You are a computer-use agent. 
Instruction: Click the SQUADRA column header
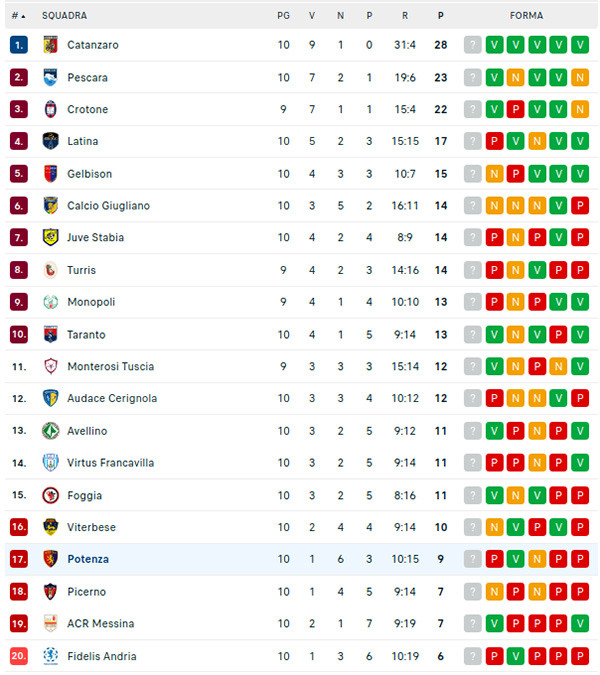[64, 16]
